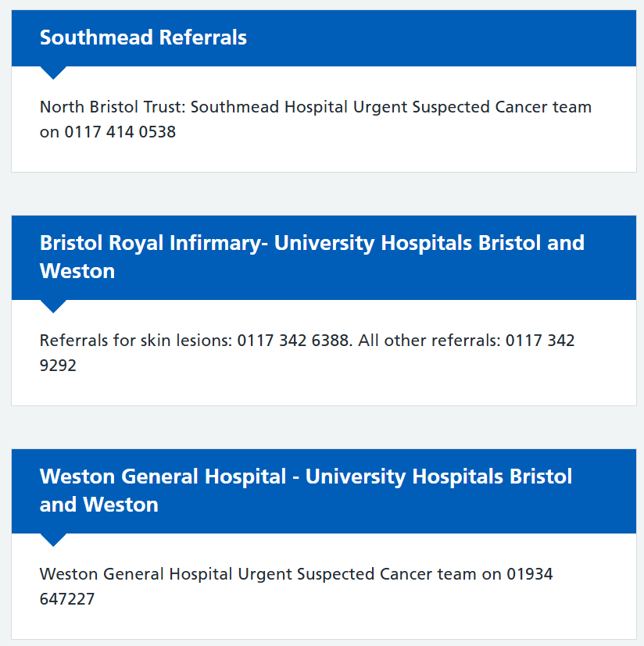
Task: Click the number 0117 342 9292 for other referrals
Action: (307, 353)
